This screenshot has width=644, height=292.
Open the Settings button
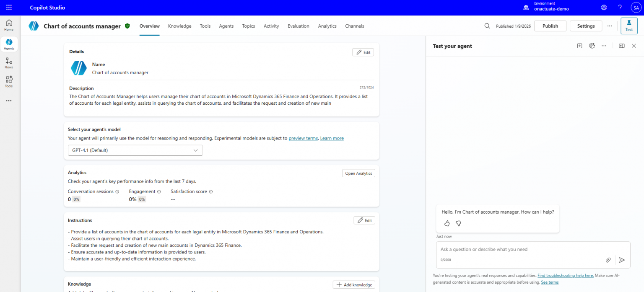[586, 26]
